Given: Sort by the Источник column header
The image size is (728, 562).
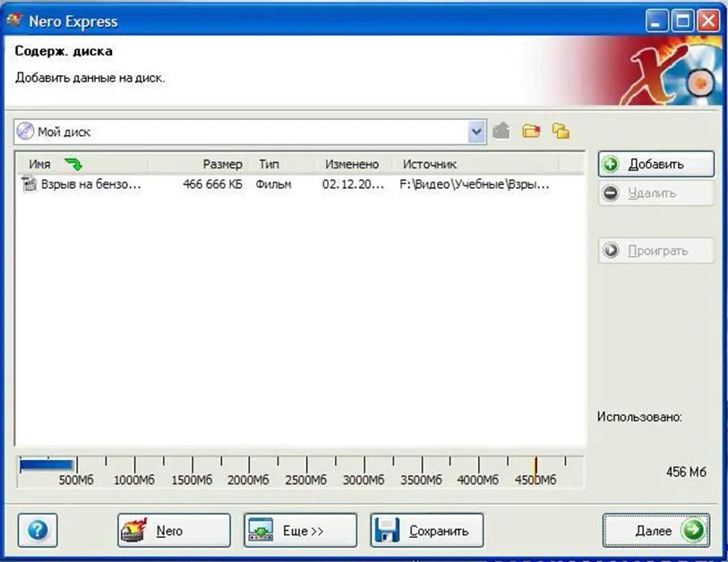Looking at the screenshot, I should tap(475, 165).
